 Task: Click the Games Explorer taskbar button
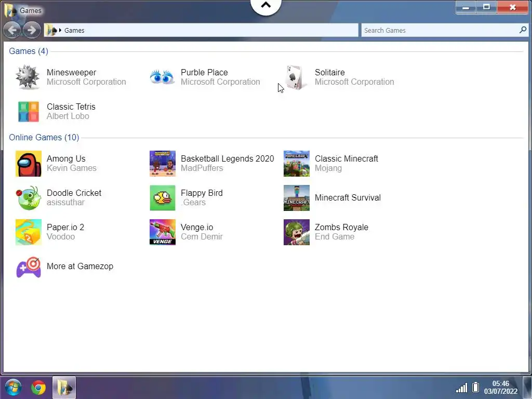click(x=64, y=388)
